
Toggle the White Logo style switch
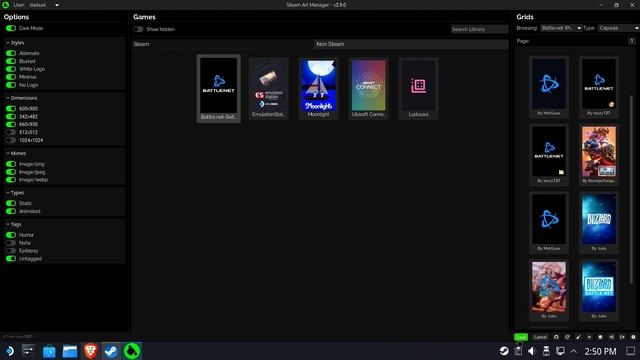tap(11, 69)
